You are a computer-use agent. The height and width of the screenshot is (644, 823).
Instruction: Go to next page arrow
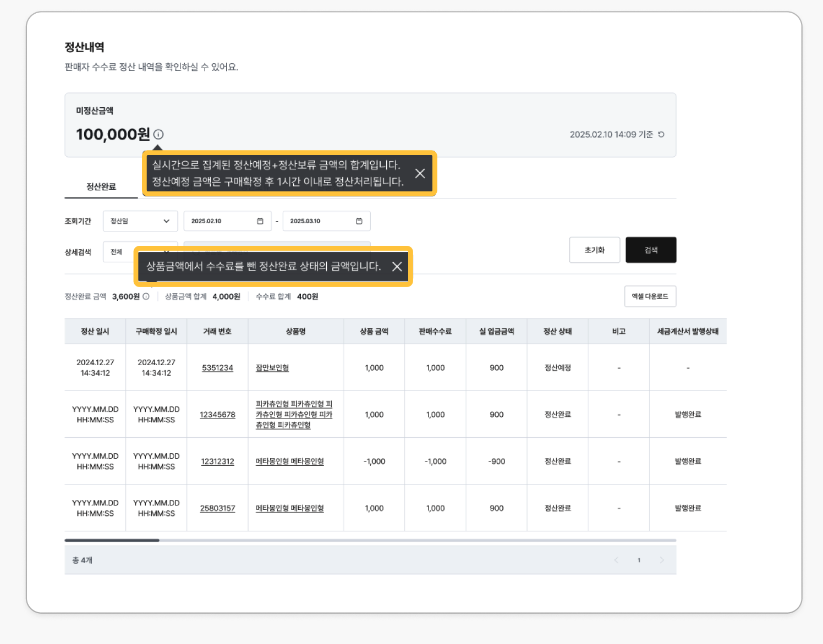(662, 560)
